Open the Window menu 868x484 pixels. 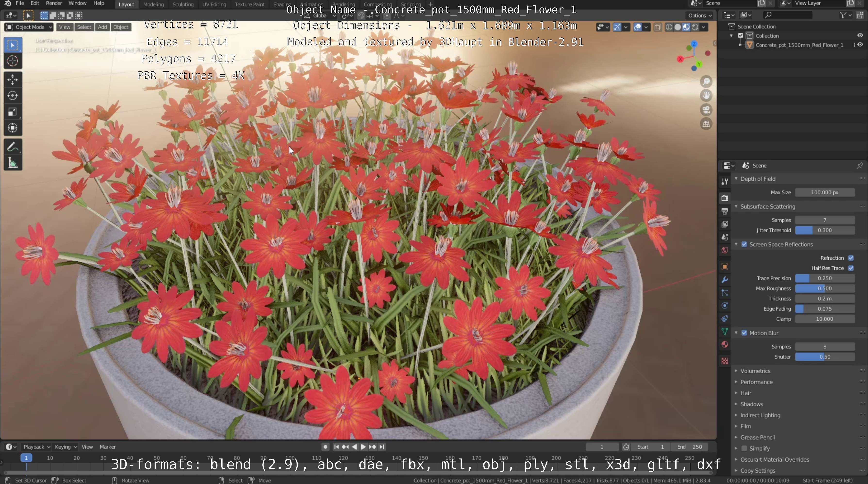tap(77, 3)
